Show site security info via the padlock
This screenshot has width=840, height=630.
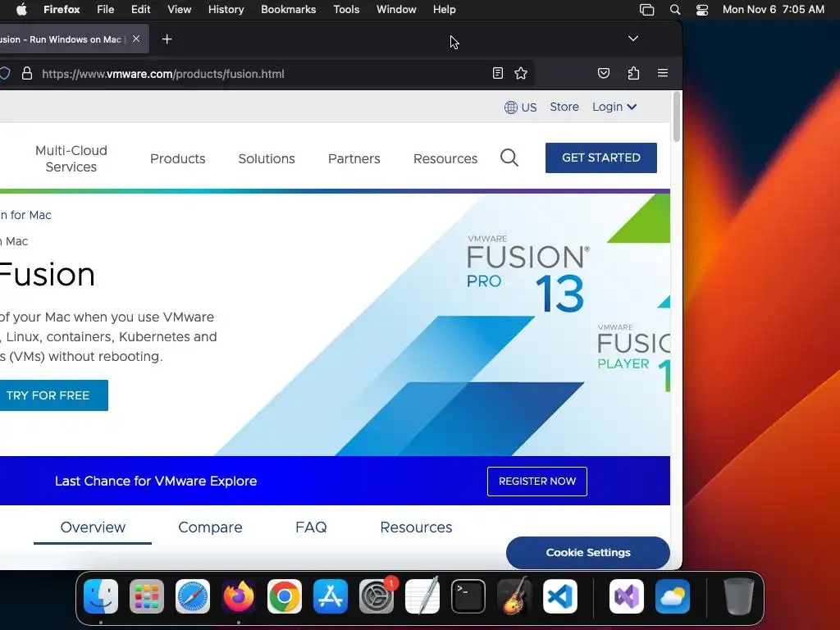click(27, 73)
